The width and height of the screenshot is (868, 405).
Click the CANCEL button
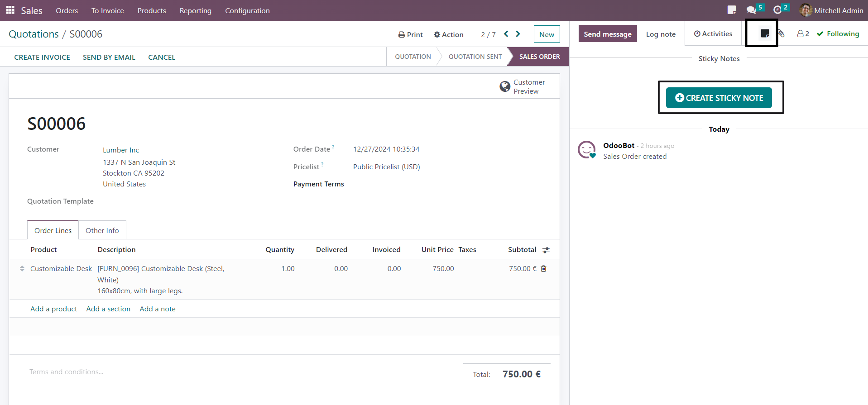pos(162,57)
